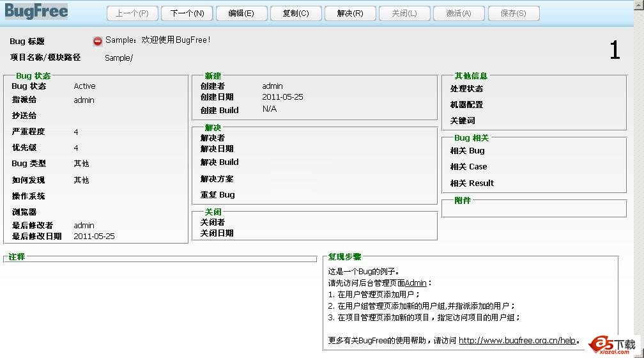Viewport: 644px width, 358px height.
Task: Click the 解决 Build label
Action: coord(219,162)
